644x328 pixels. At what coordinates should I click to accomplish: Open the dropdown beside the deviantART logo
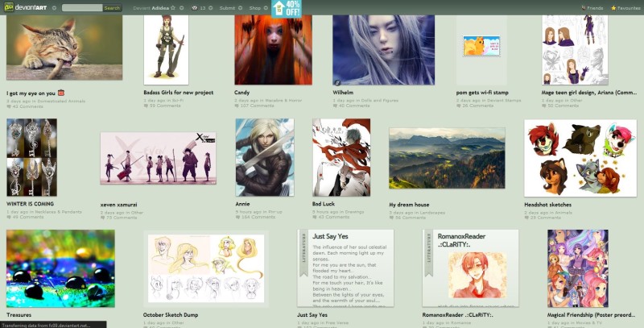[x=54, y=7]
